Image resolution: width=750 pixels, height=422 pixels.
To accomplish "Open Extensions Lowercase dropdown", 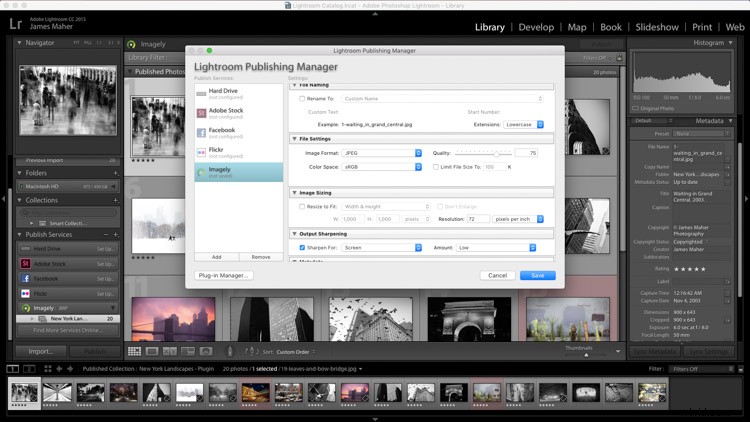I will (523, 124).
